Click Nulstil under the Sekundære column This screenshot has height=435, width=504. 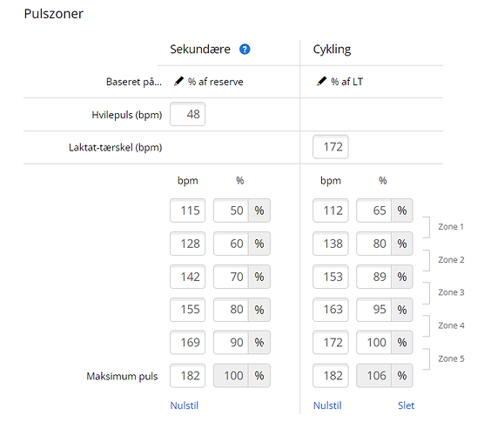(x=185, y=405)
